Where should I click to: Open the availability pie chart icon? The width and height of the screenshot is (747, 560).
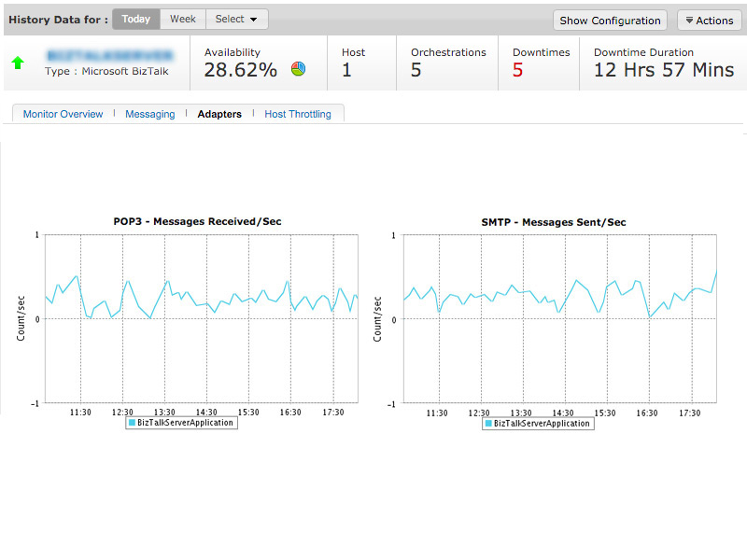(298, 69)
